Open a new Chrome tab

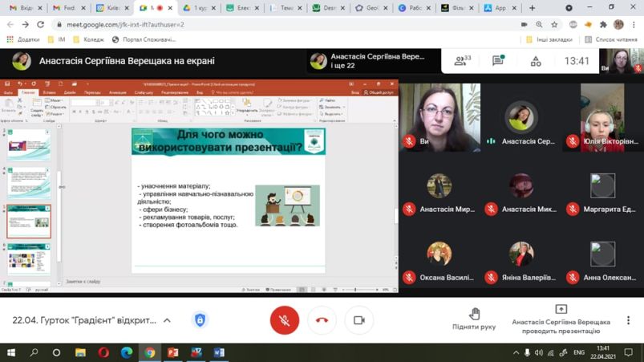coord(532,8)
